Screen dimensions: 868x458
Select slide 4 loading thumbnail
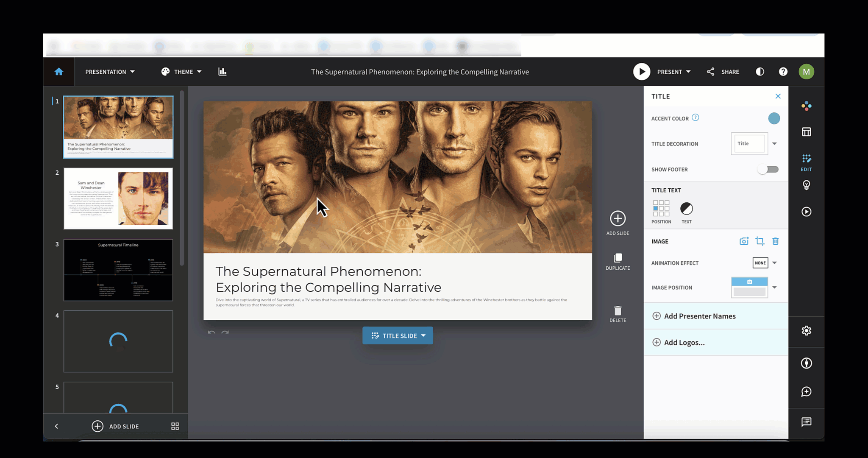[x=118, y=341]
